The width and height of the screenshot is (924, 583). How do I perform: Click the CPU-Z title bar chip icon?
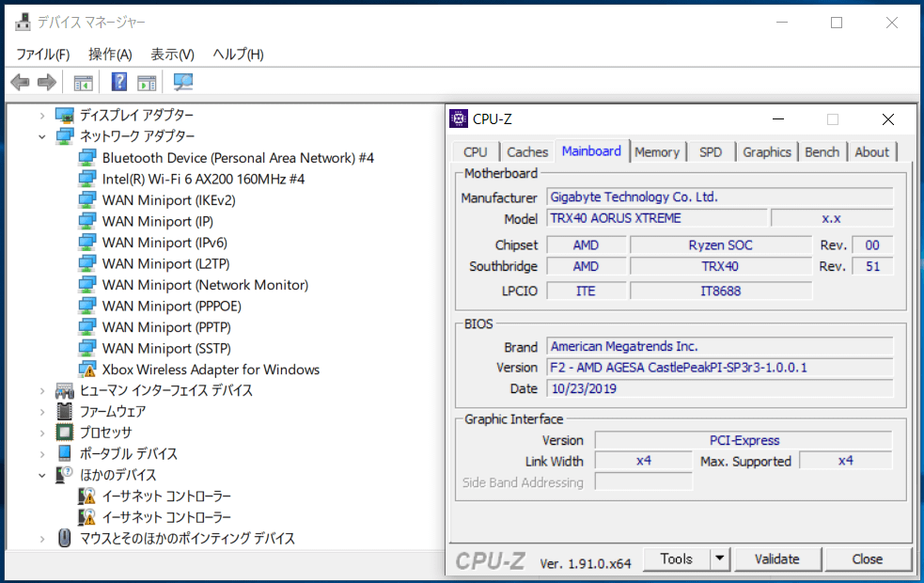point(459,118)
